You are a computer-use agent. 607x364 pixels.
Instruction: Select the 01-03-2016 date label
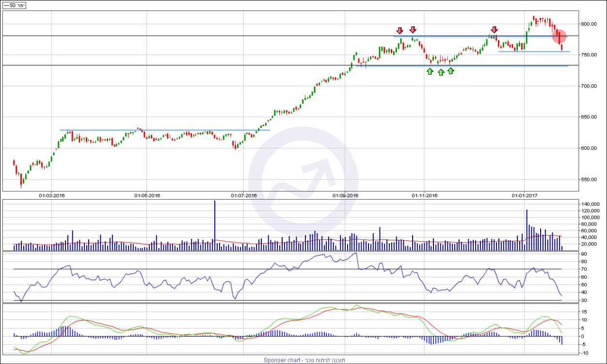(52, 196)
